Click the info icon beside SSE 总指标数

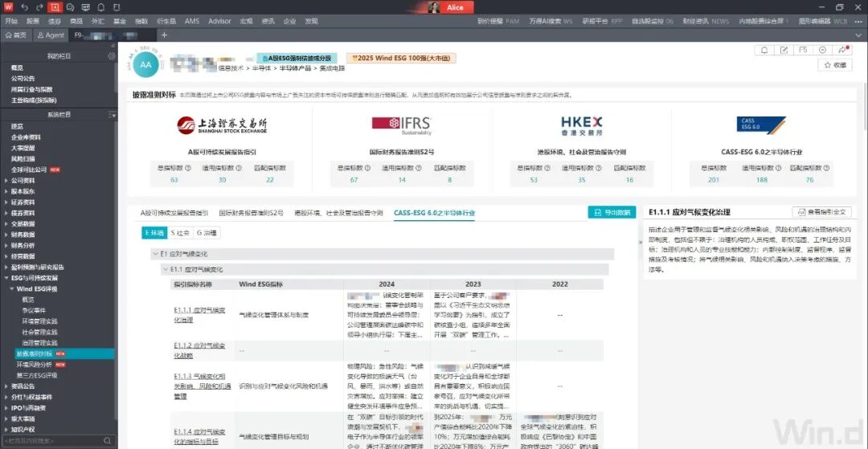click(x=187, y=168)
